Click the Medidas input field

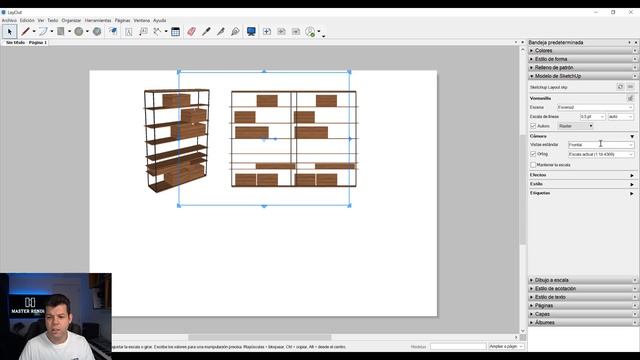coord(458,347)
